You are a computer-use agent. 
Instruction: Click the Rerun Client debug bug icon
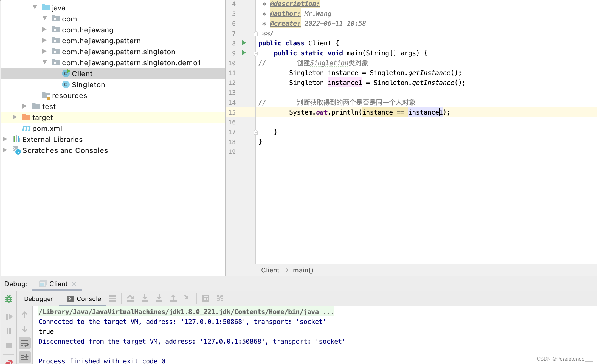point(9,299)
